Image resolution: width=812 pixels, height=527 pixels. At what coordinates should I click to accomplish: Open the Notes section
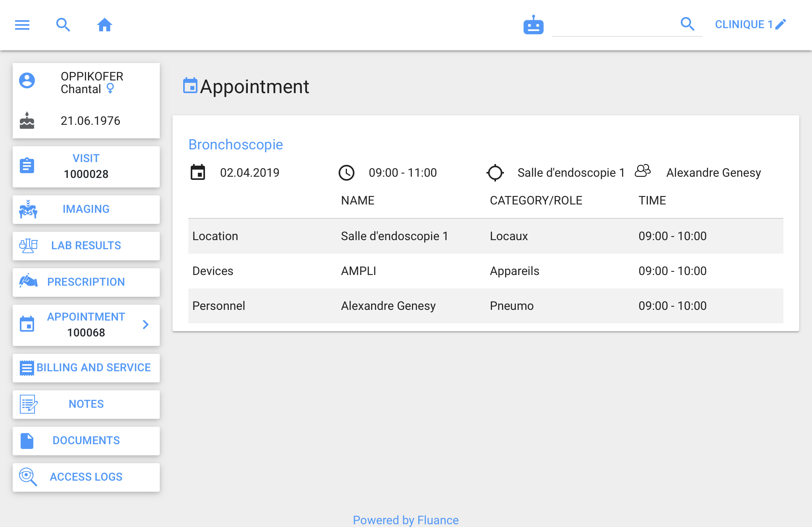tap(86, 404)
